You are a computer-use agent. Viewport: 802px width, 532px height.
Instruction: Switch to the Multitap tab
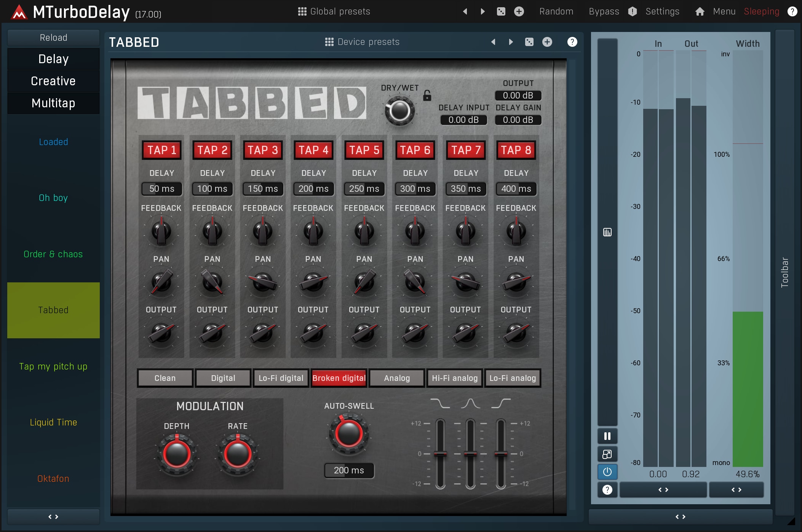tap(53, 103)
